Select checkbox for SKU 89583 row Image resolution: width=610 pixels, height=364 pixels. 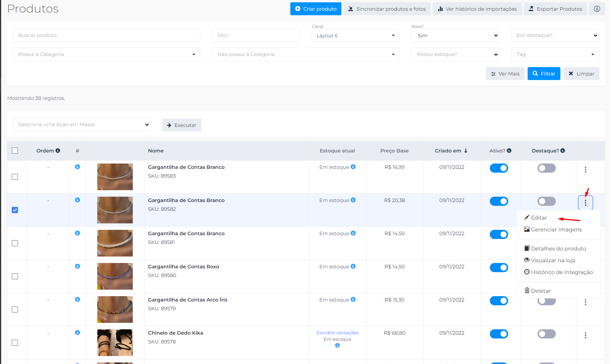(x=15, y=177)
